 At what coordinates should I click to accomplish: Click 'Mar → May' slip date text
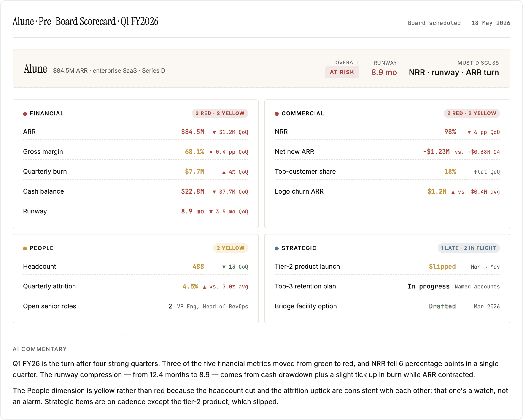coord(485,267)
